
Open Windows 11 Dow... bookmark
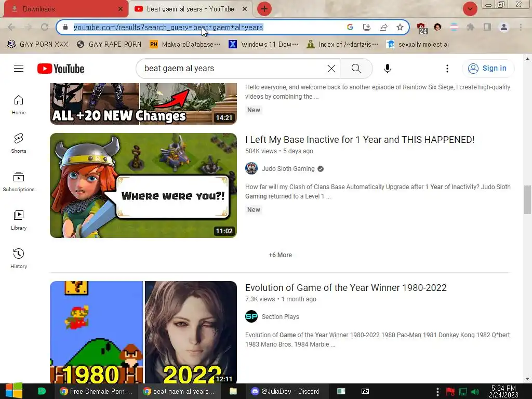[x=263, y=45]
